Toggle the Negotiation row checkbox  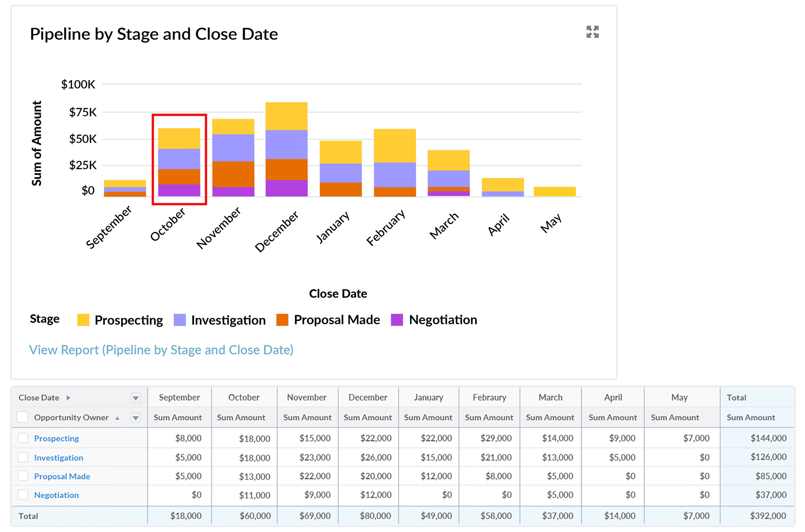point(23,495)
